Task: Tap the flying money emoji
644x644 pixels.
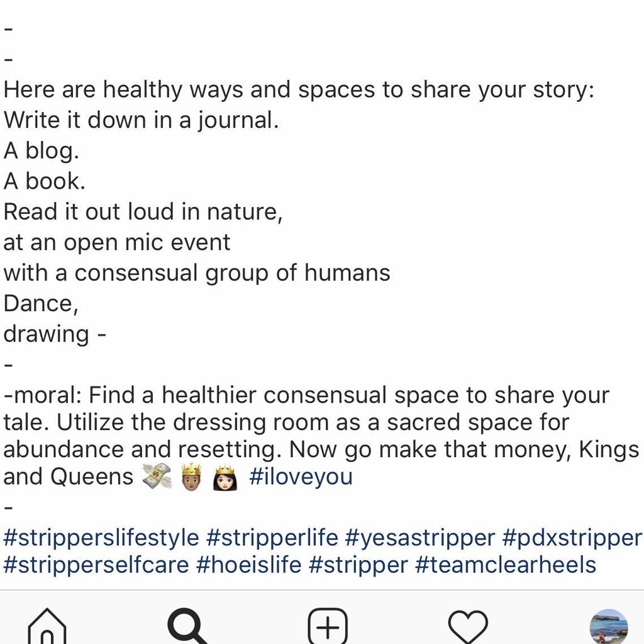Action: [157, 477]
